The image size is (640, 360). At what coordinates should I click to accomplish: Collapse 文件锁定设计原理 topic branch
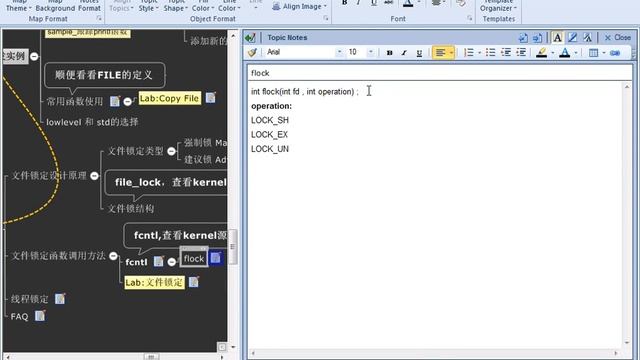94,176
